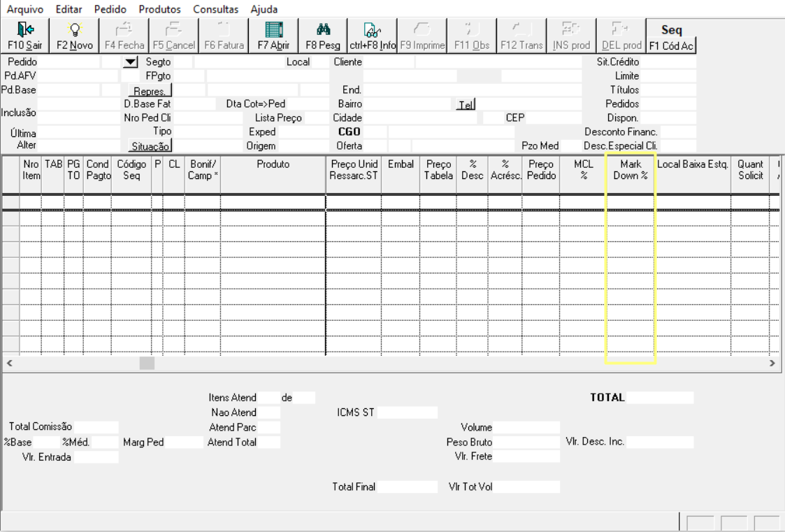Click the Total Comissão value field

96,427
